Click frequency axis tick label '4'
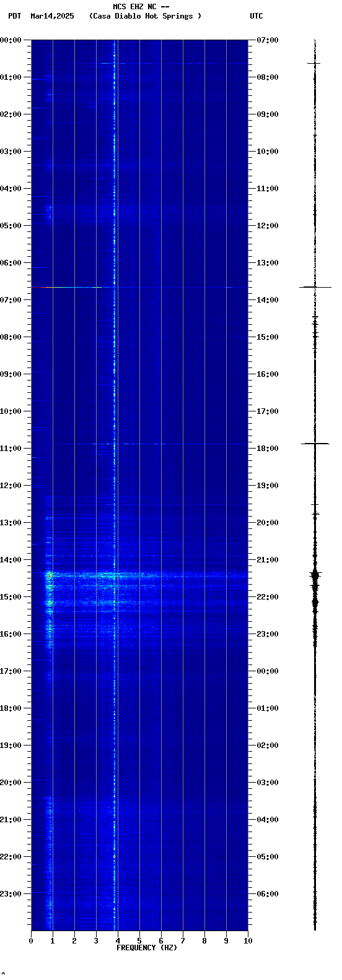 tap(118, 941)
